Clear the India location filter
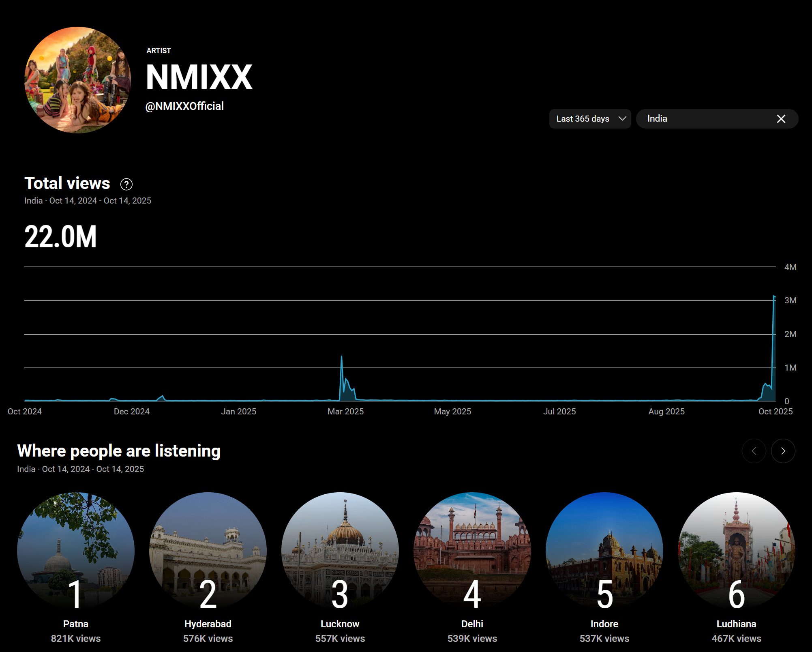 pos(781,119)
